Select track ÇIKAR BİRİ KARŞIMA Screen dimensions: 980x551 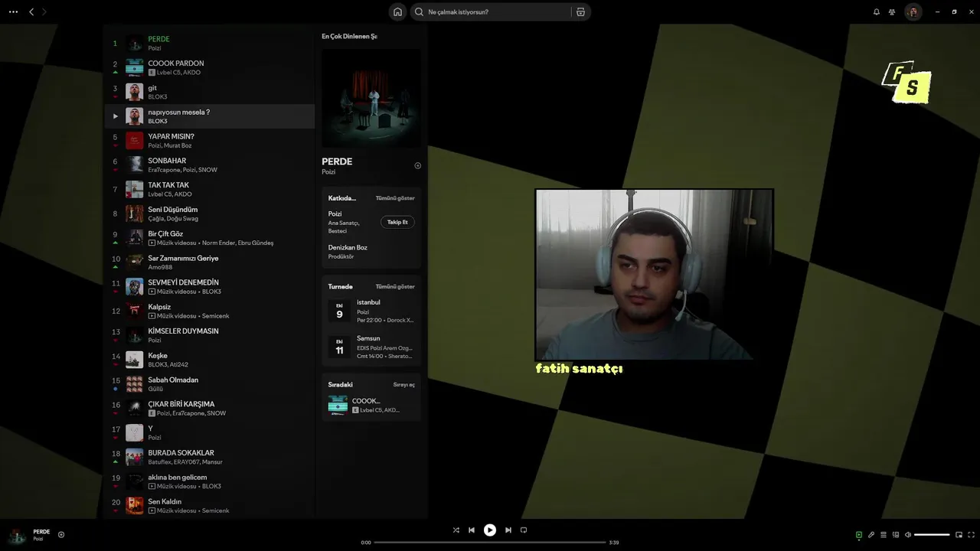pos(209,408)
